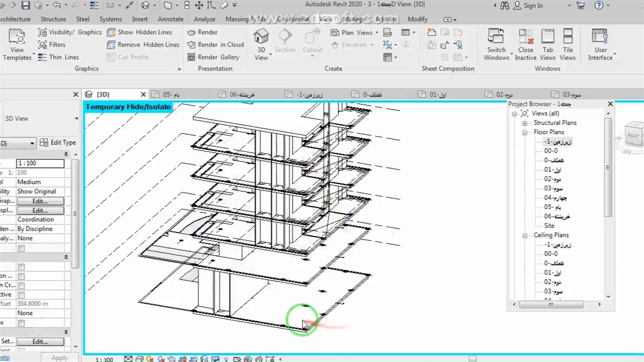Expand the Structural Plans tree node

[524, 123]
